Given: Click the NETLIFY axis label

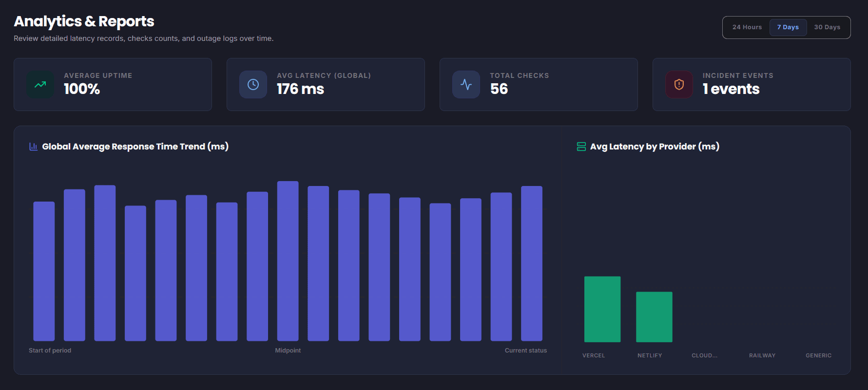Looking at the screenshot, I should [x=650, y=355].
